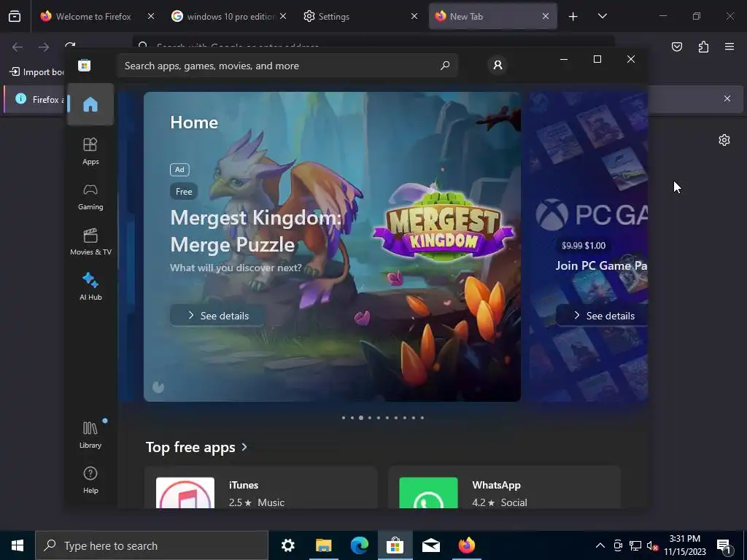This screenshot has height=560, width=747.
Task: Open the Store user account icon
Action: pos(498,65)
